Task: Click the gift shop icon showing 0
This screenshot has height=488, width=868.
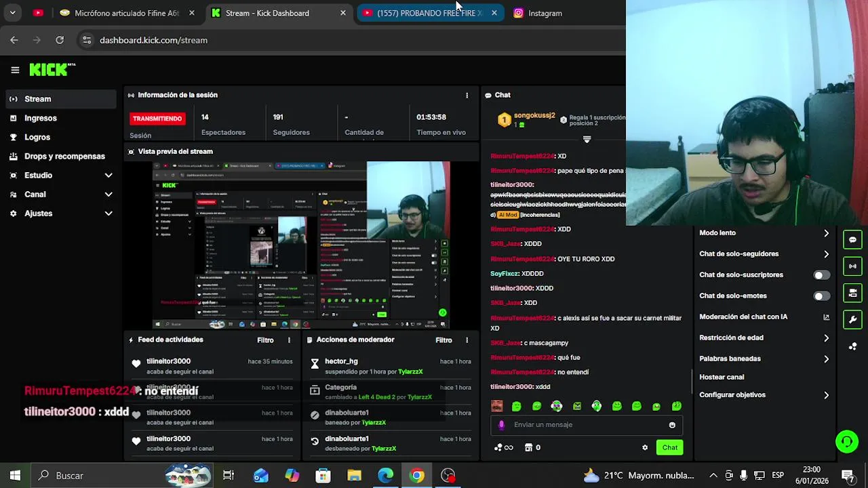Action: click(533, 447)
